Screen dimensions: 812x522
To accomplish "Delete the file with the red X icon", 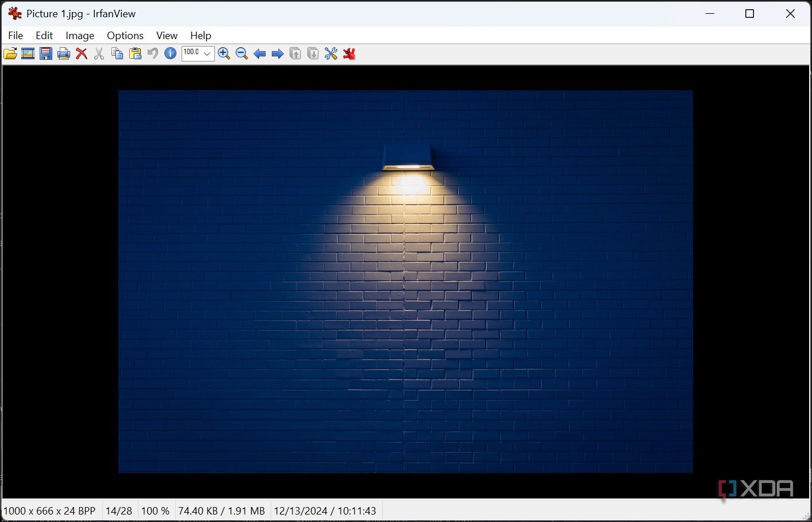I will point(82,54).
